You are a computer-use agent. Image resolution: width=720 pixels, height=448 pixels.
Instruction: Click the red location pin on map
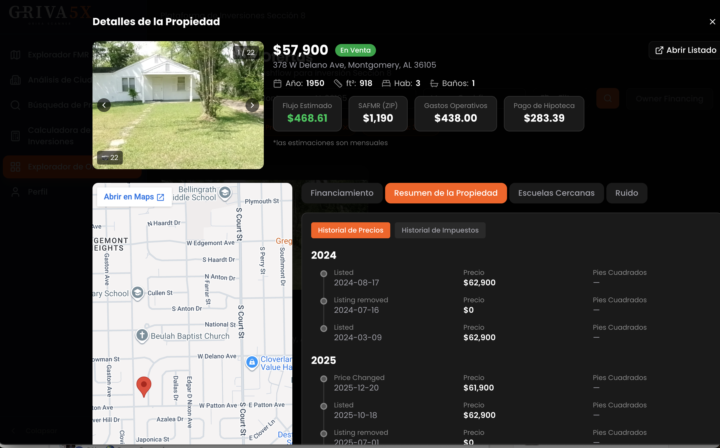point(144,386)
